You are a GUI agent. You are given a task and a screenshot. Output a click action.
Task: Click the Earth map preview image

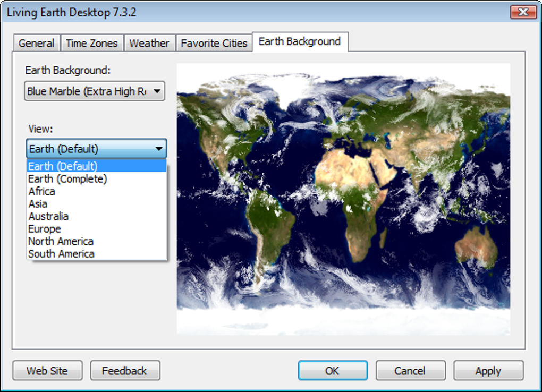(344, 199)
